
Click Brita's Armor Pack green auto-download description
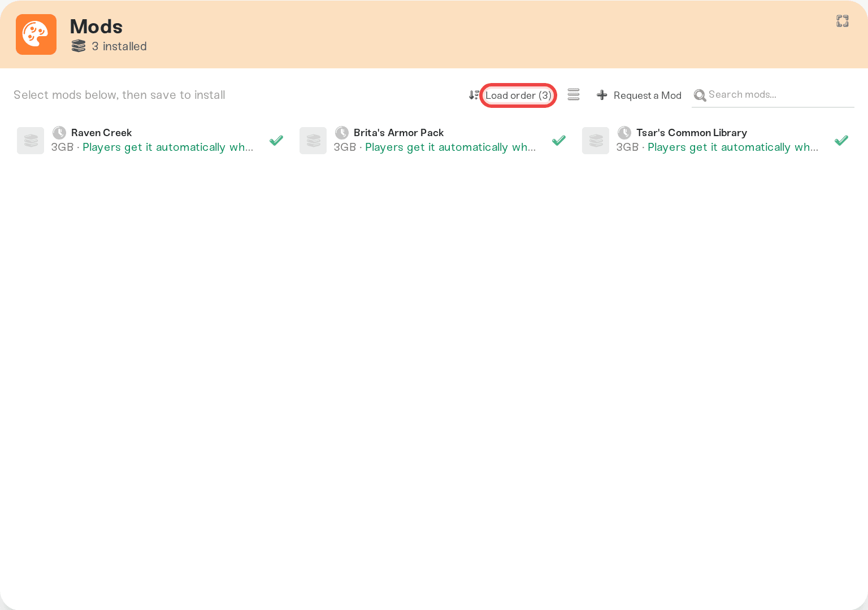tap(450, 147)
